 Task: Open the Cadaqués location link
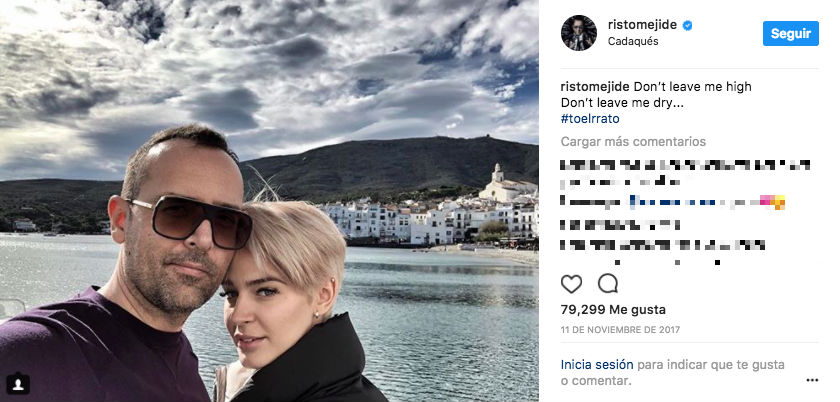(x=633, y=41)
